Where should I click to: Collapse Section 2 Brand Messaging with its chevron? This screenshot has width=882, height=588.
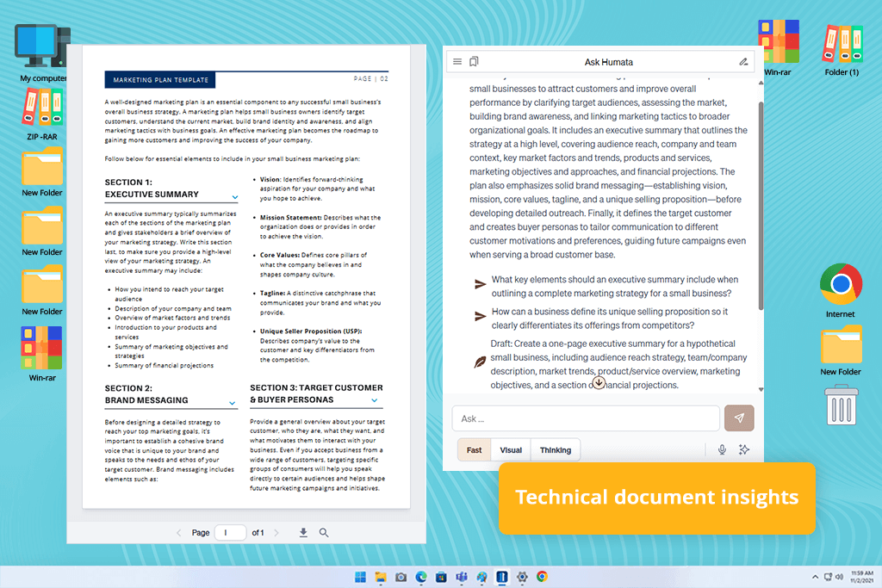point(233,403)
